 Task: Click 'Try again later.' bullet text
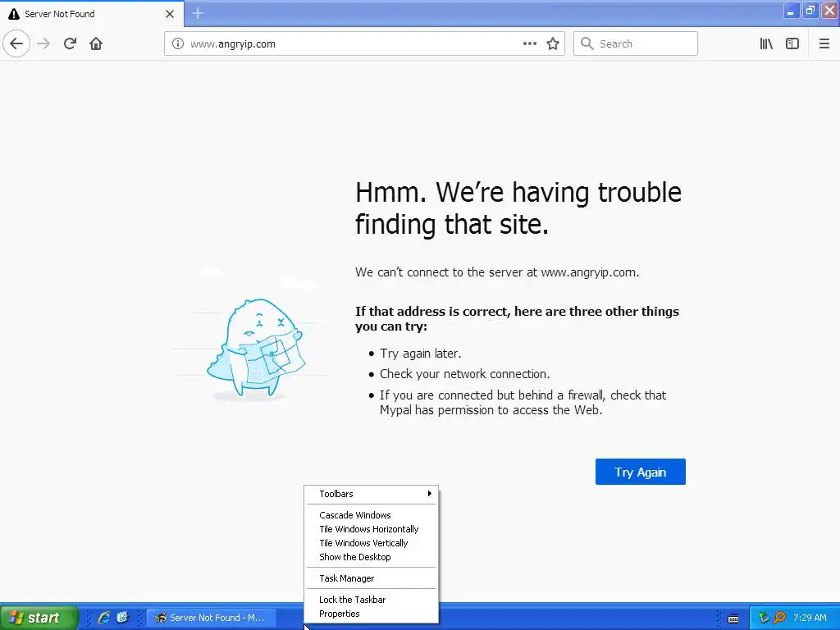coord(421,354)
